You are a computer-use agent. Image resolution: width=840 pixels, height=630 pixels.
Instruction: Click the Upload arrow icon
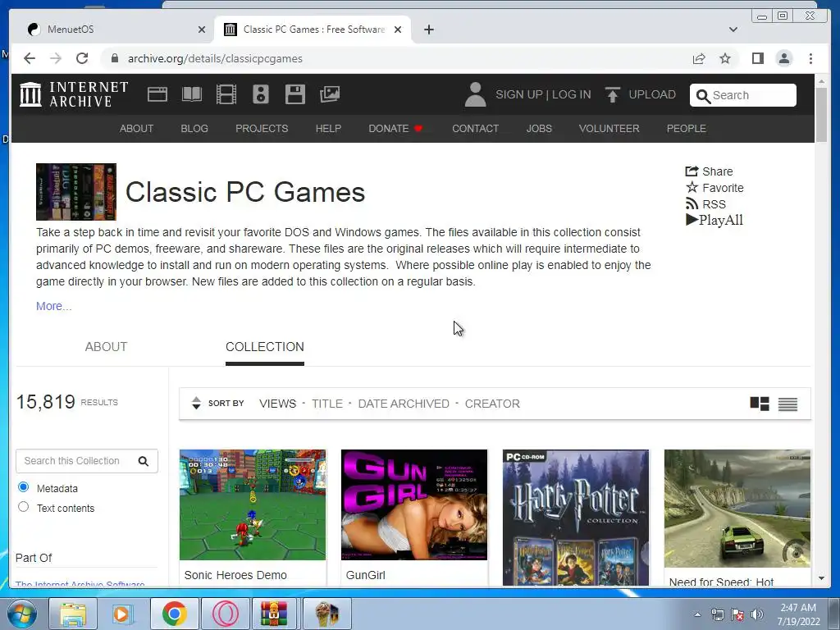pos(612,94)
